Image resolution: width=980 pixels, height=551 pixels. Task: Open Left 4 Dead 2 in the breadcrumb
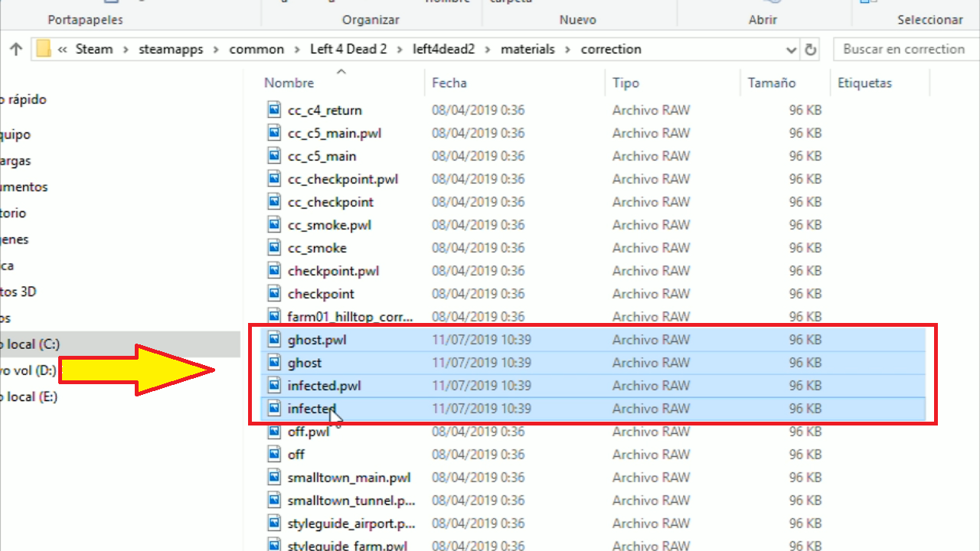pos(348,49)
